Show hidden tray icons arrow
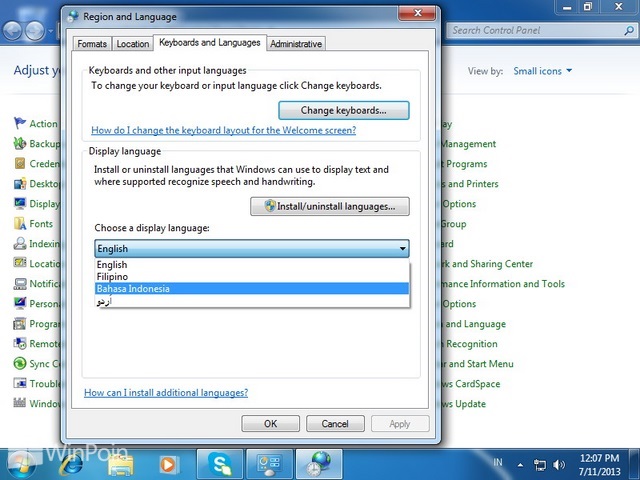This screenshot has height=480, width=640. 520,465
